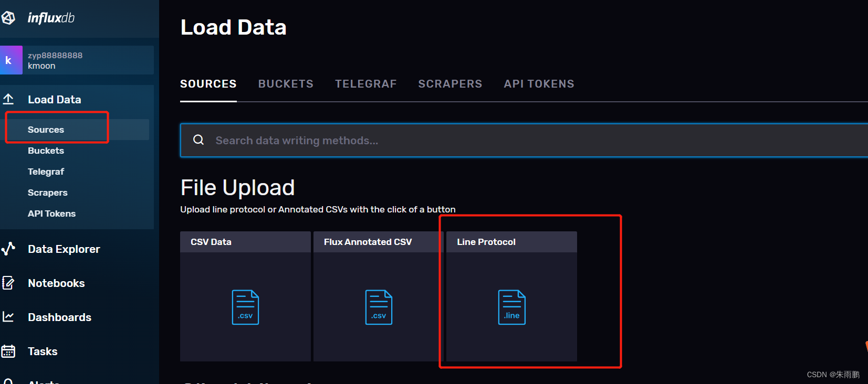Open the SCRAPERS tab

tap(450, 84)
